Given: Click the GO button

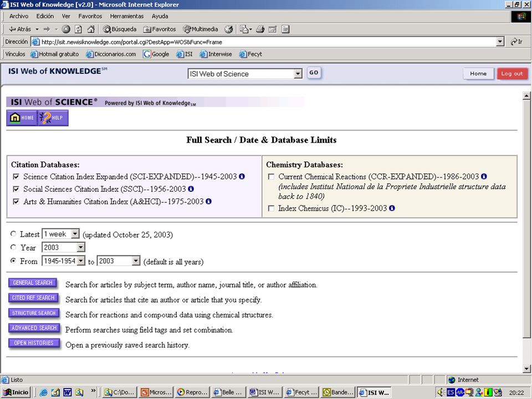Looking at the screenshot, I should [x=314, y=73].
